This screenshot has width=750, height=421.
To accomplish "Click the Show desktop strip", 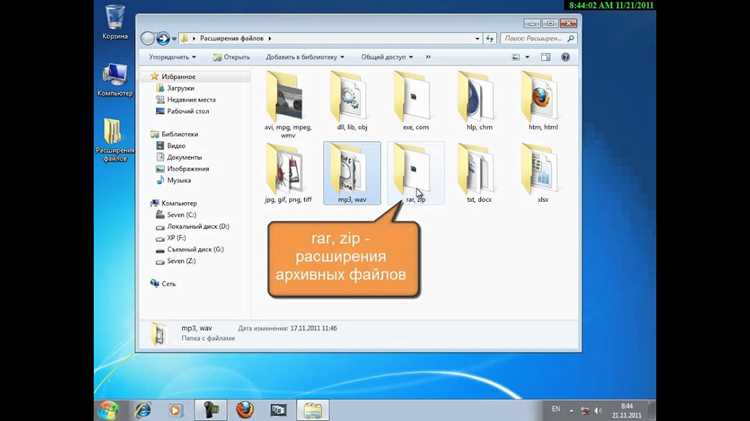I will click(652, 410).
